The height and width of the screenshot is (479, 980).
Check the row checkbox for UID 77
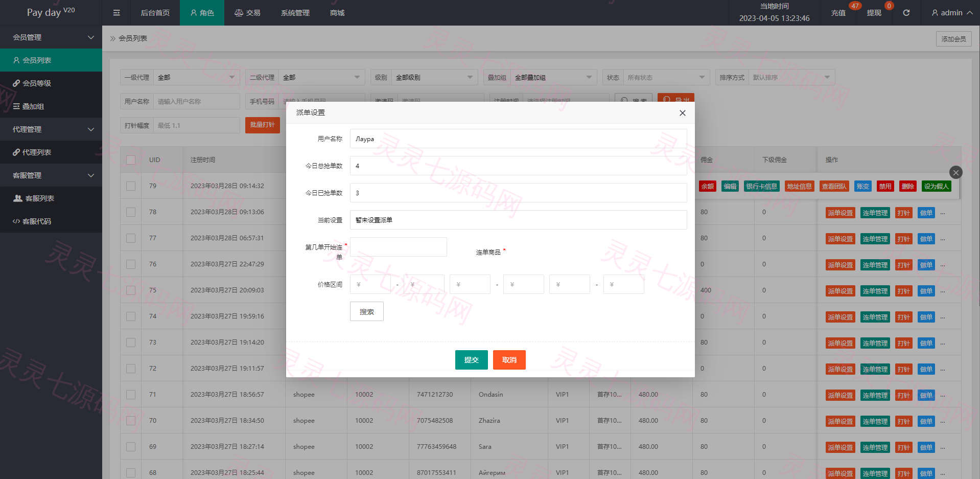coord(131,238)
